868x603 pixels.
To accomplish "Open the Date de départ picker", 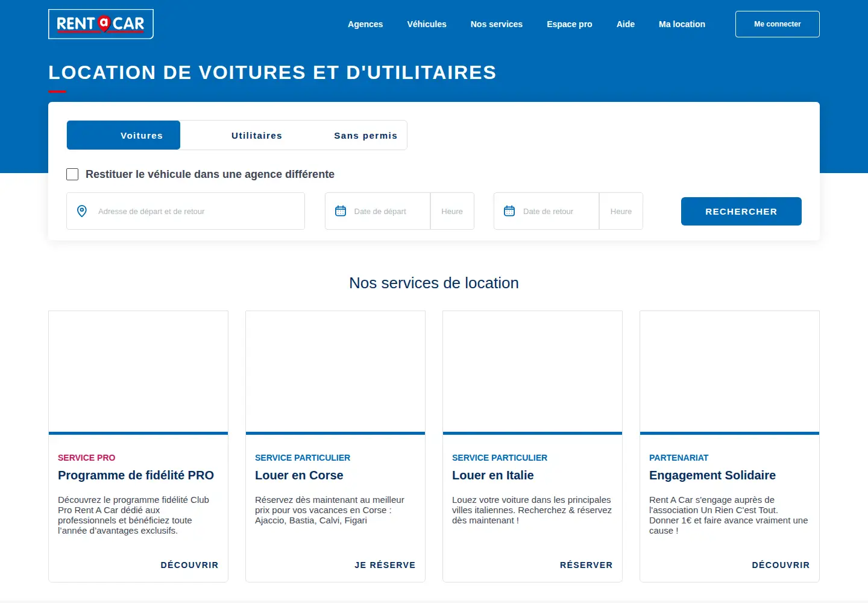I will click(x=378, y=211).
